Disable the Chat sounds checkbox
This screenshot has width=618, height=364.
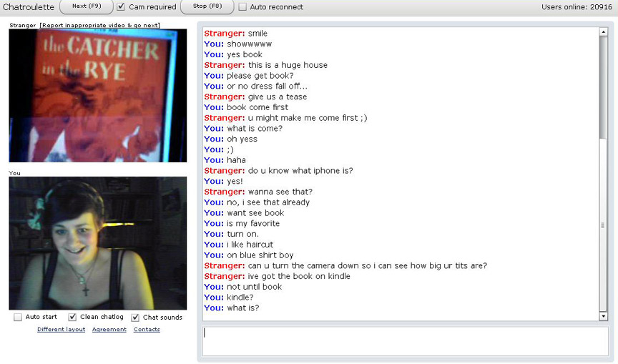pyautogui.click(x=136, y=317)
